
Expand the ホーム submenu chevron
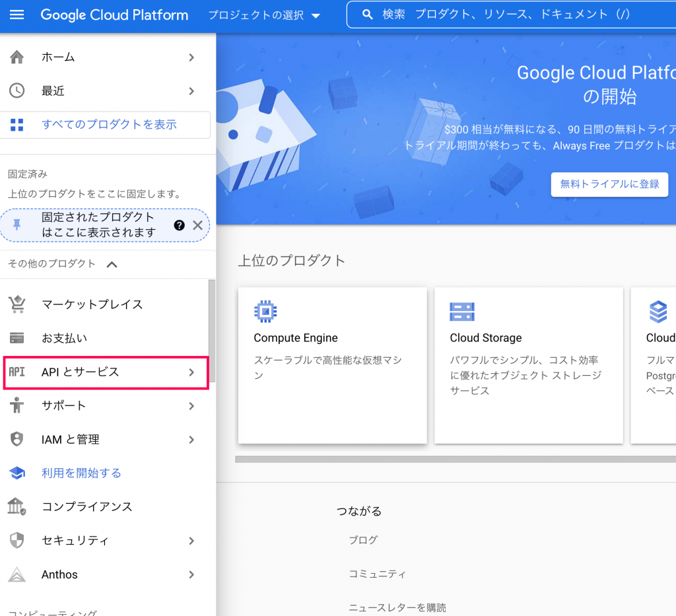tap(192, 57)
